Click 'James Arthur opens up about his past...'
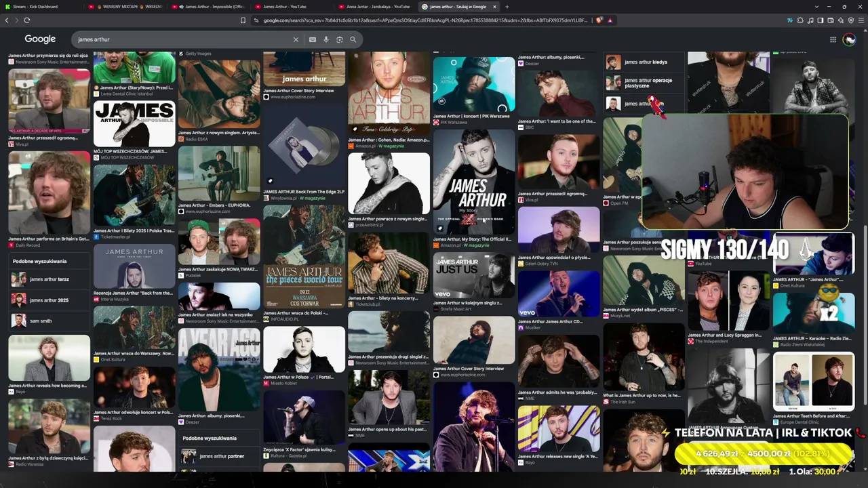 pyautogui.click(x=388, y=429)
